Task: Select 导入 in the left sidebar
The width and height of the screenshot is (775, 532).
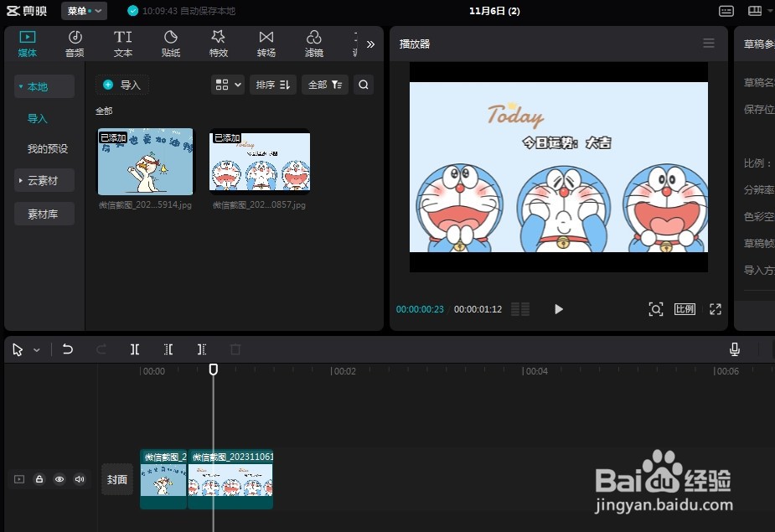Action: pyautogui.click(x=37, y=119)
